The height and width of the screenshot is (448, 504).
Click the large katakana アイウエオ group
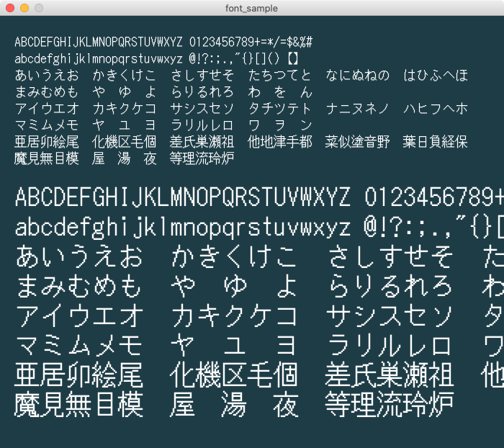pyautogui.click(x=78, y=316)
